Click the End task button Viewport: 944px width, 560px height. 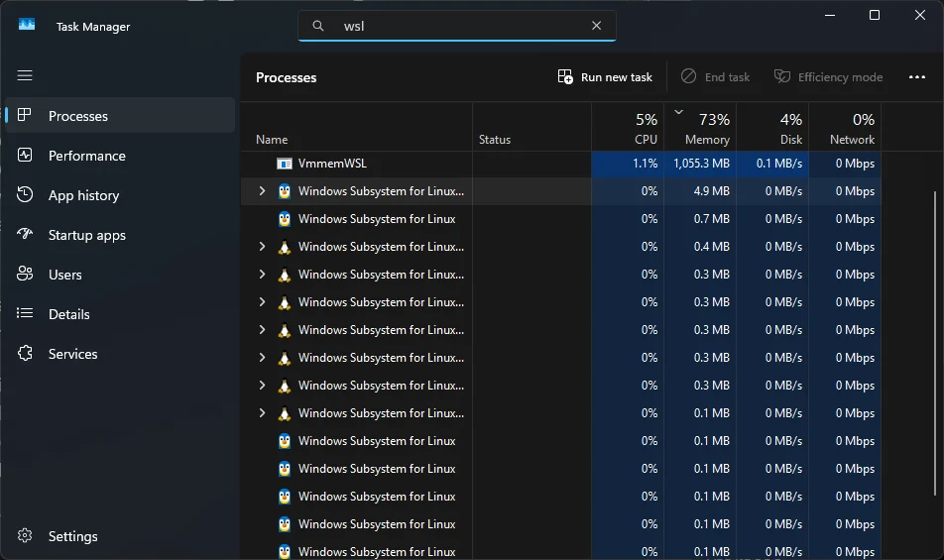pos(715,77)
